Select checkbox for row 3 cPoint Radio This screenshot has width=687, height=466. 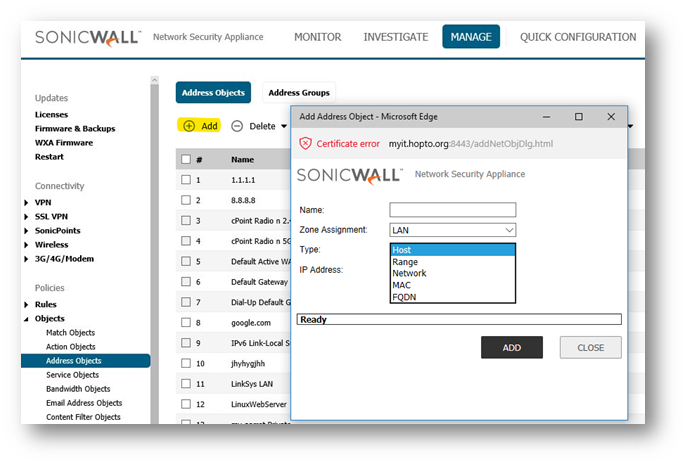click(x=186, y=220)
